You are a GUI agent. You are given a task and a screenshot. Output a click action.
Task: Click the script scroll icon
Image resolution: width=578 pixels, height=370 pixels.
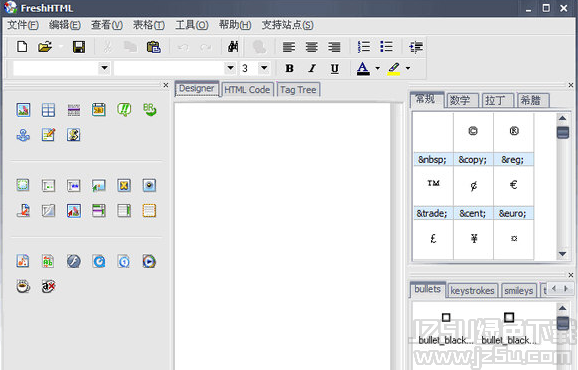pyautogui.click(x=74, y=135)
